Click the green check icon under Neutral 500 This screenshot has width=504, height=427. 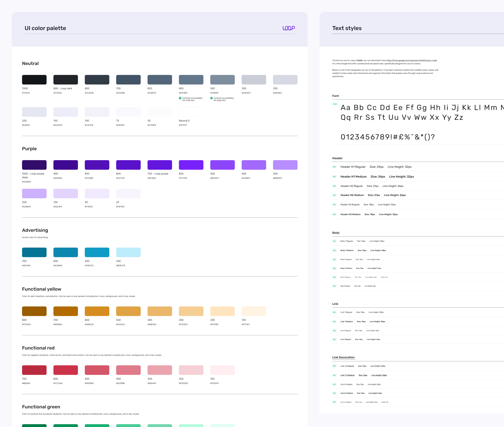point(211,98)
